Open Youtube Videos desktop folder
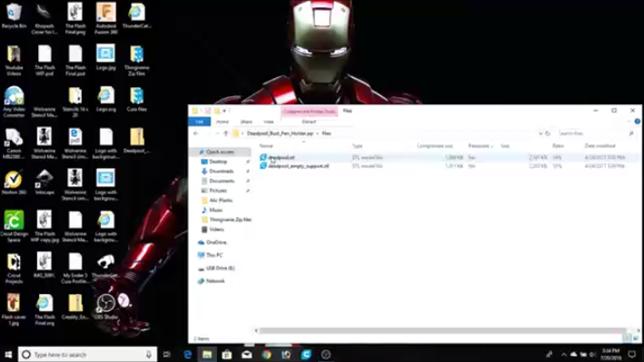The width and height of the screenshot is (644, 362). pyautogui.click(x=14, y=60)
